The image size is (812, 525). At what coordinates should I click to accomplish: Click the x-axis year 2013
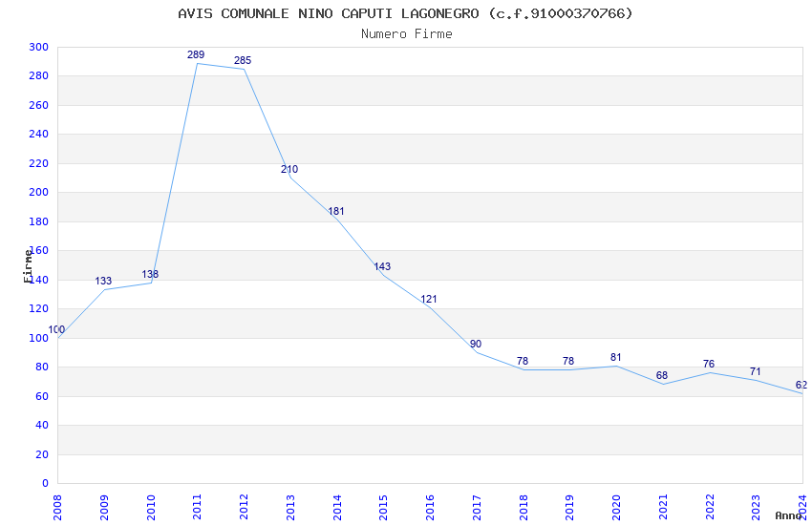[290, 507]
